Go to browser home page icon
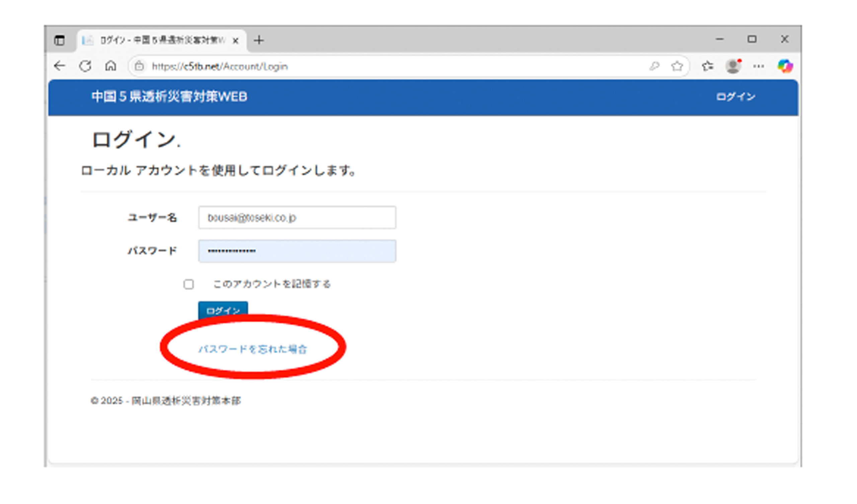857x504 pixels. coord(110,66)
